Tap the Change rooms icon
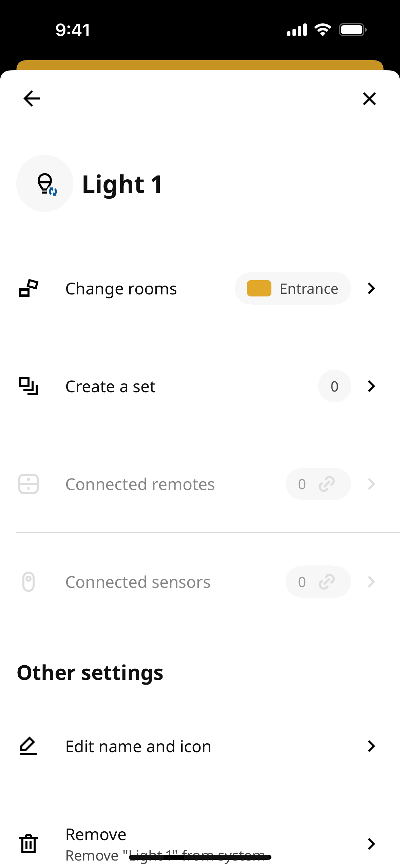The height and width of the screenshot is (868, 400). [28, 288]
